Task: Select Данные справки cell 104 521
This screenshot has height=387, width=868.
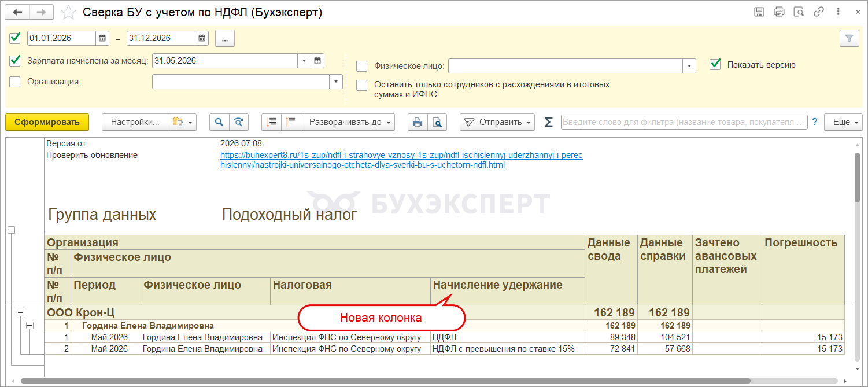Action: [665, 337]
